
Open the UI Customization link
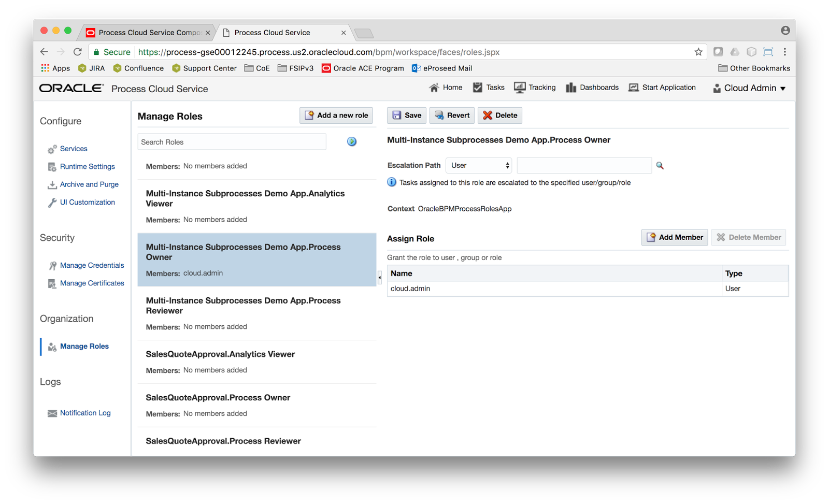[x=88, y=202]
